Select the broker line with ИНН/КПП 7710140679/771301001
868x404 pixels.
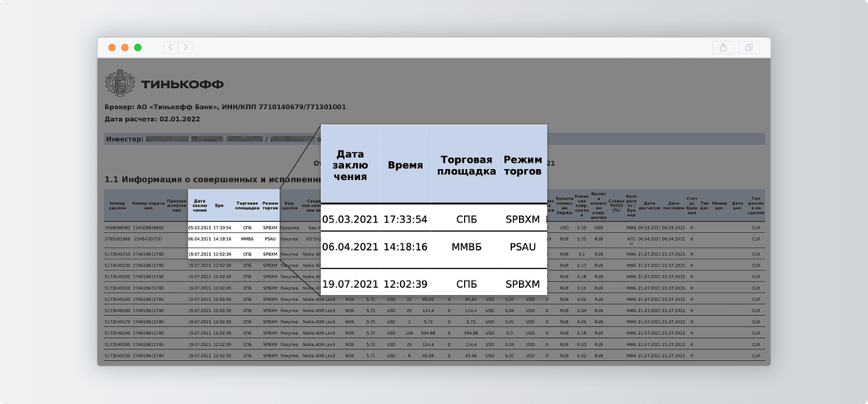(x=226, y=107)
